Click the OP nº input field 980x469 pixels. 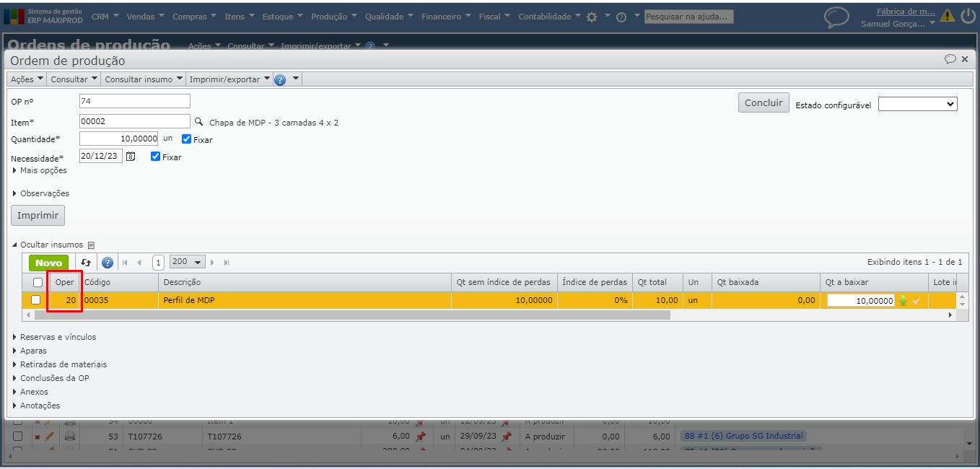[x=135, y=101]
